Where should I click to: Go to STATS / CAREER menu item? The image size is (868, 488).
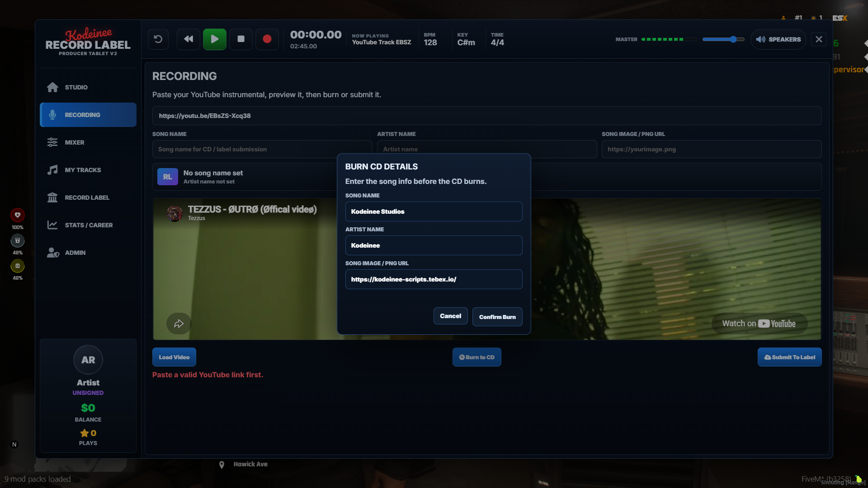(88, 225)
